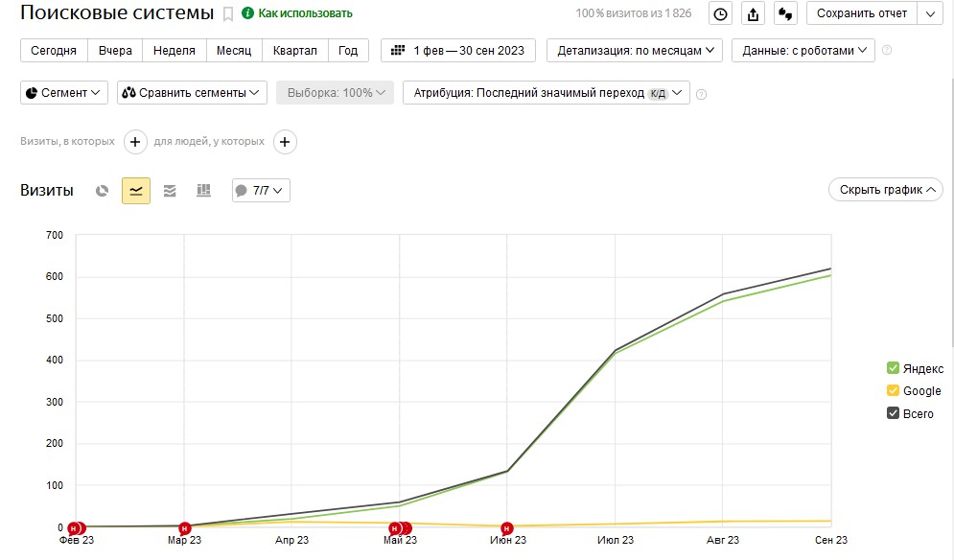
Task: Click the 100% визитов из 1 826 text
Action: tap(634, 13)
